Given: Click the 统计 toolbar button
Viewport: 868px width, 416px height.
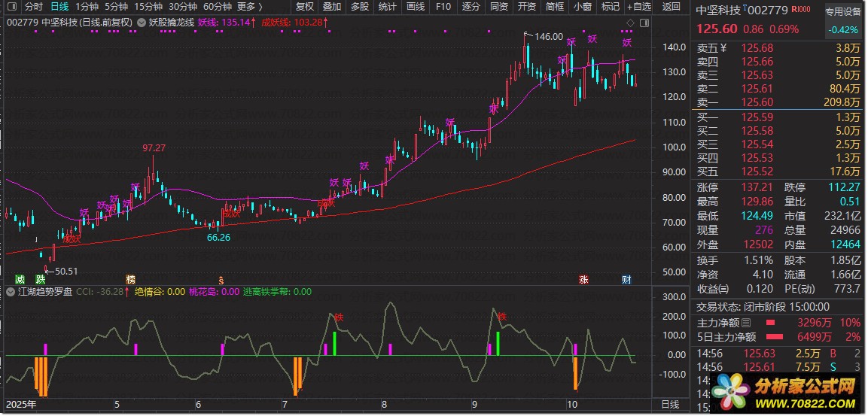Looking at the screenshot, I should 388,8.
